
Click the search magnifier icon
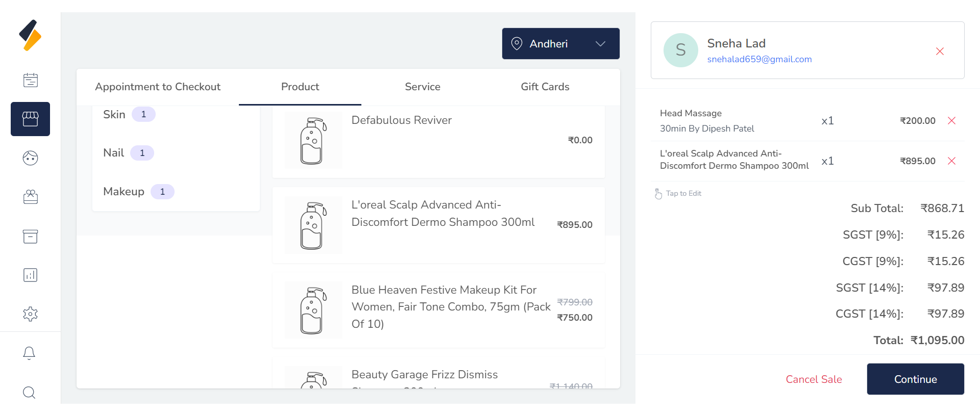click(29, 392)
